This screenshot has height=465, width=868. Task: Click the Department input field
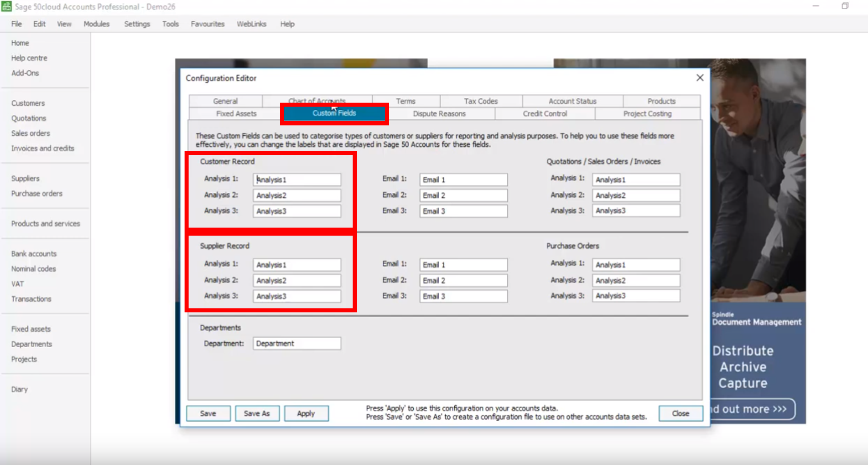click(296, 343)
